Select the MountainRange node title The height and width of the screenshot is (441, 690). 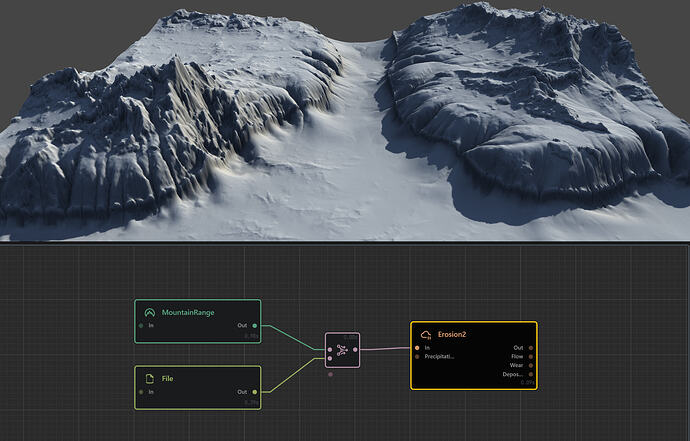tap(188, 312)
